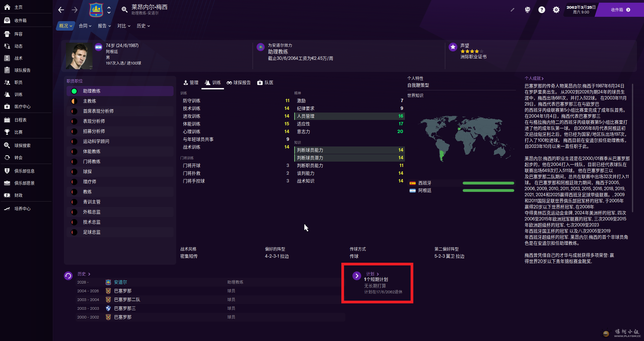
Task: Open the help question mark icon
Action: coord(541,10)
